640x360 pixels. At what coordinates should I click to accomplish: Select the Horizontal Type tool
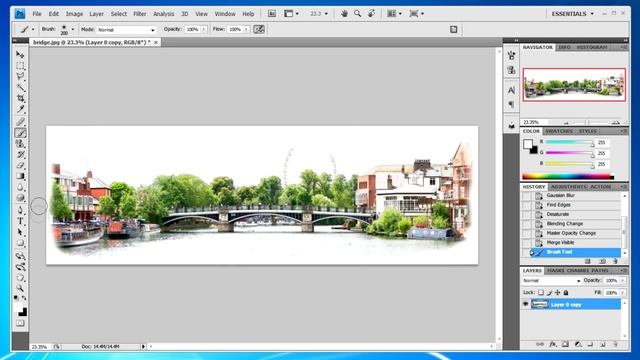point(20,221)
